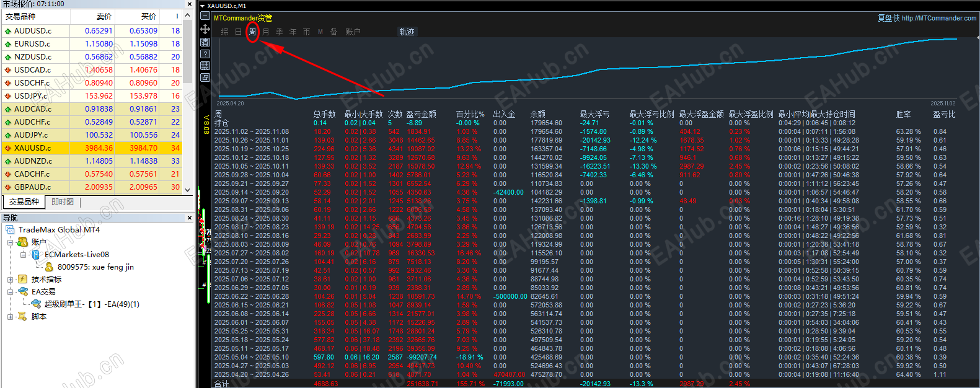980x388 pixels.
Task: Switch to the 币 currency tab
Action: (x=307, y=32)
